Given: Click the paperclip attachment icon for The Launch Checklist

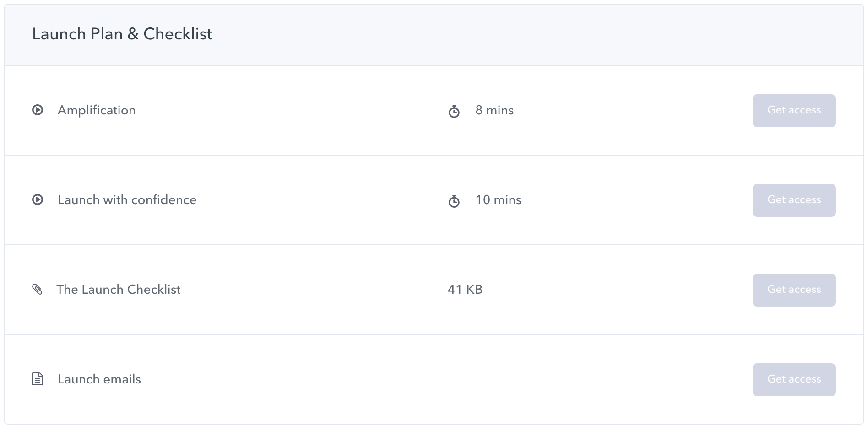Looking at the screenshot, I should tap(37, 289).
